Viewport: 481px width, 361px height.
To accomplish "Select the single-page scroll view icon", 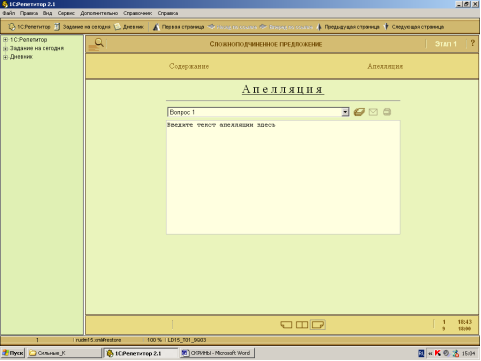I will [x=286, y=324].
